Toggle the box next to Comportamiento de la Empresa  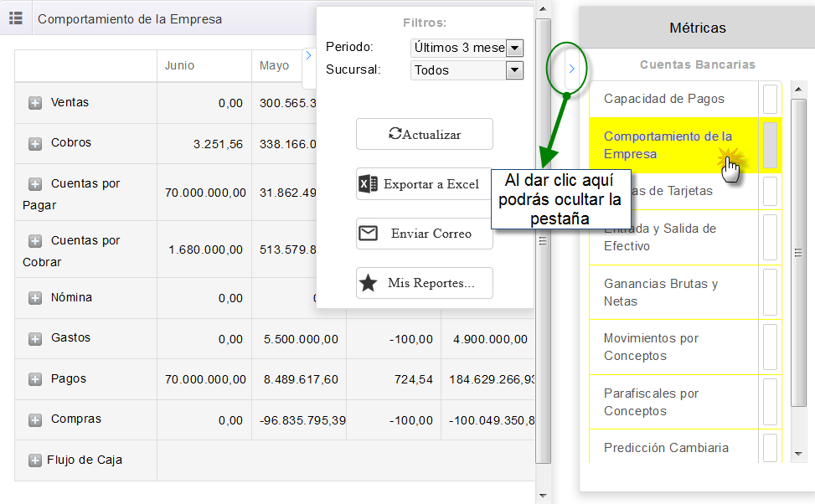[770, 145]
